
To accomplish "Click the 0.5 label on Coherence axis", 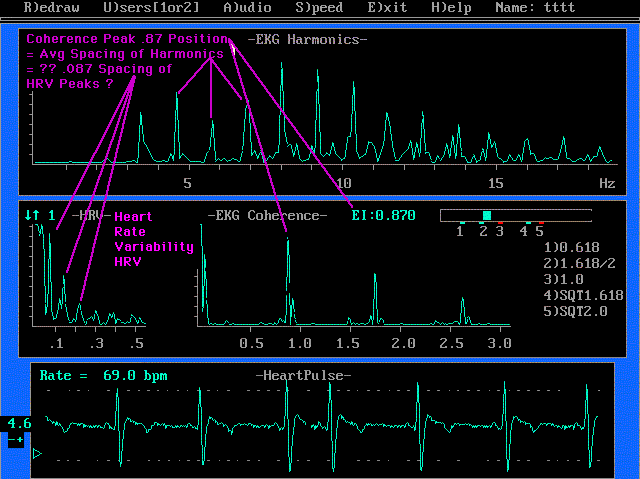I will pos(251,343).
